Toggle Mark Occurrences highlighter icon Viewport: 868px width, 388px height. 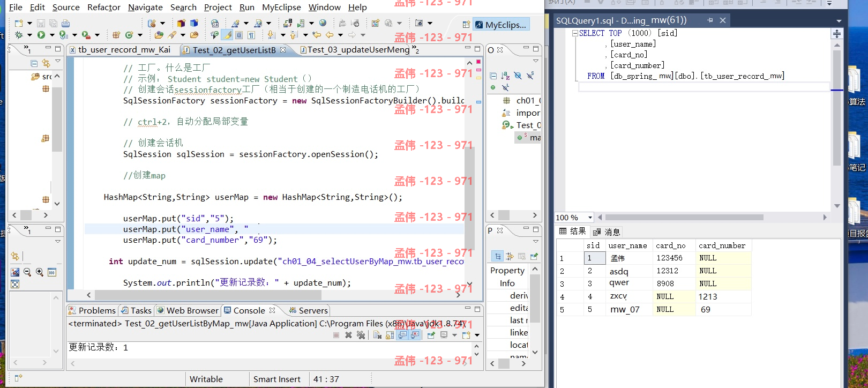point(227,35)
